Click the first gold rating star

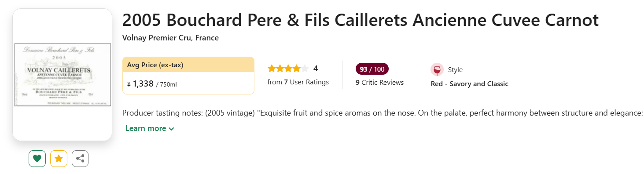tap(272, 69)
